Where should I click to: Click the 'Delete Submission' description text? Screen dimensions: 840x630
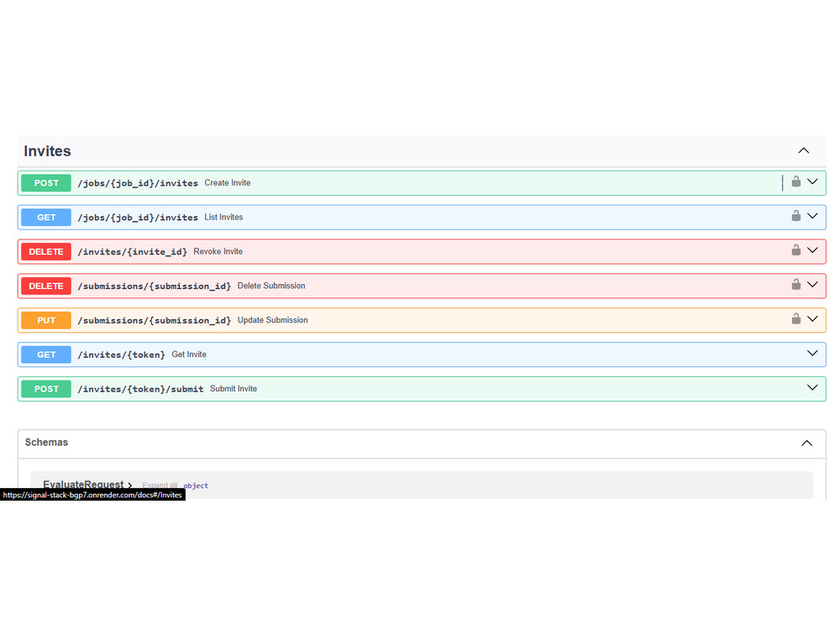tap(271, 286)
